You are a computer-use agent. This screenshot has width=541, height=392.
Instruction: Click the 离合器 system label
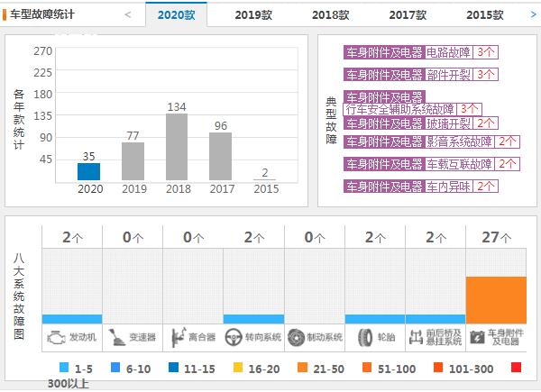[x=202, y=337]
